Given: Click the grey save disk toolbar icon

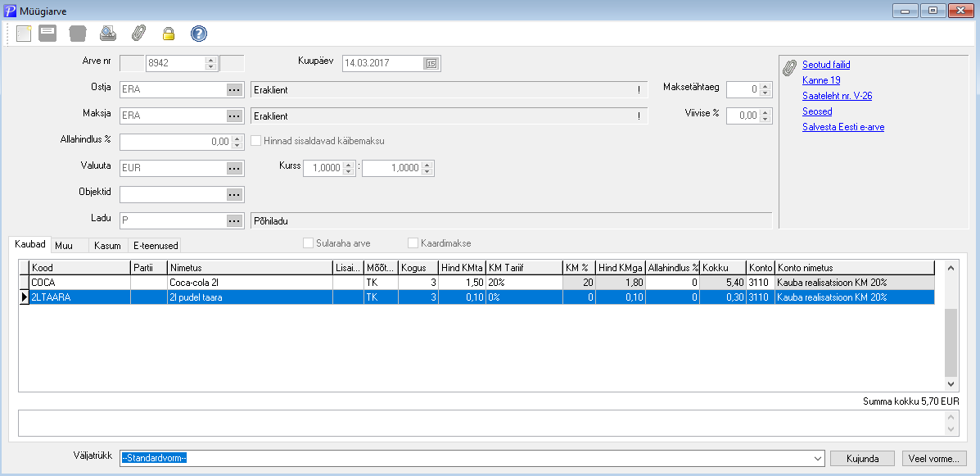Looking at the screenshot, I should click(47, 33).
